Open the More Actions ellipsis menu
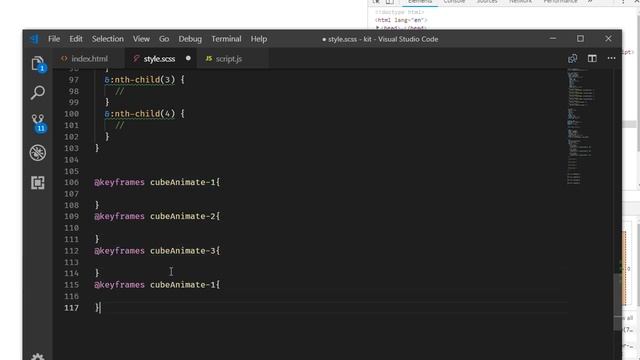 tap(611, 58)
